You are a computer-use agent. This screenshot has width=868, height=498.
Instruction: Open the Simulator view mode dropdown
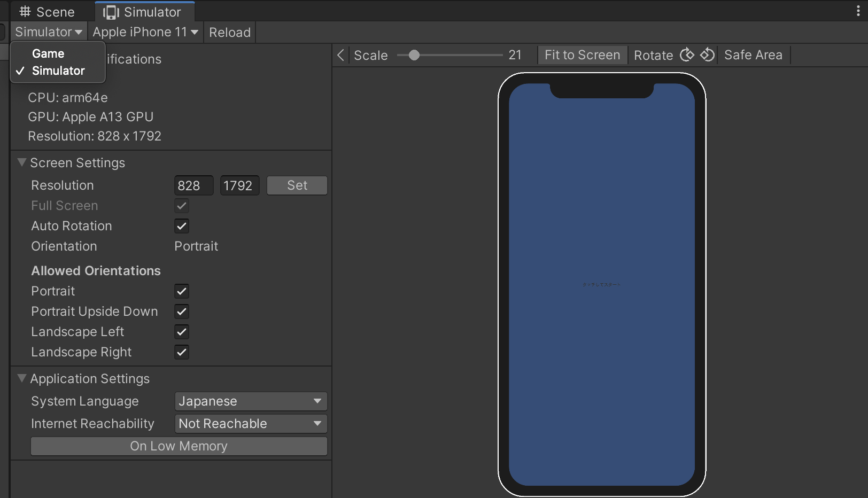click(48, 32)
